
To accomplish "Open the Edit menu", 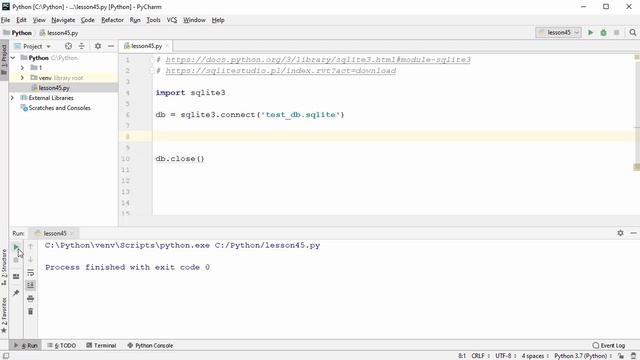I will (x=21, y=20).
